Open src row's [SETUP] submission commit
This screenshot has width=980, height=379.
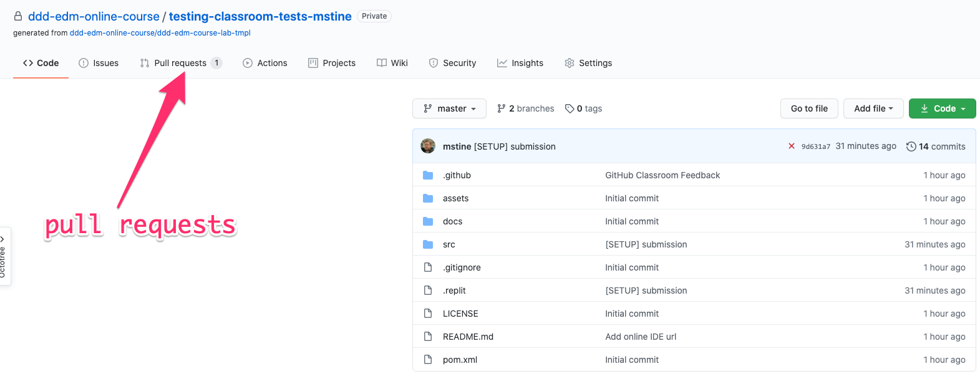point(646,244)
